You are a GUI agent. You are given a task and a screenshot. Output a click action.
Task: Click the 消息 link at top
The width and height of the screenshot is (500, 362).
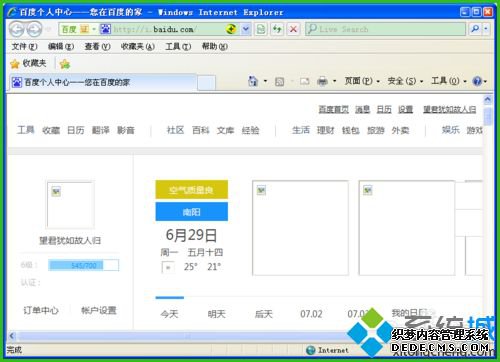(x=362, y=109)
